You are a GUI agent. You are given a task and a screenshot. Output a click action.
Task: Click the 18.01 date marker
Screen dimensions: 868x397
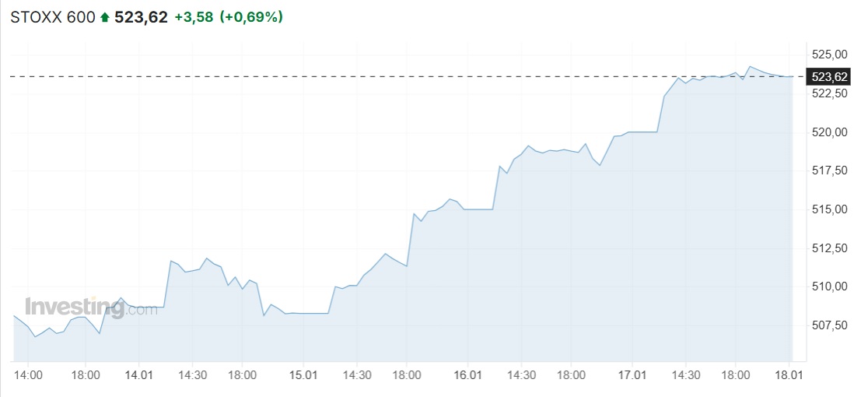pyautogui.click(x=790, y=374)
